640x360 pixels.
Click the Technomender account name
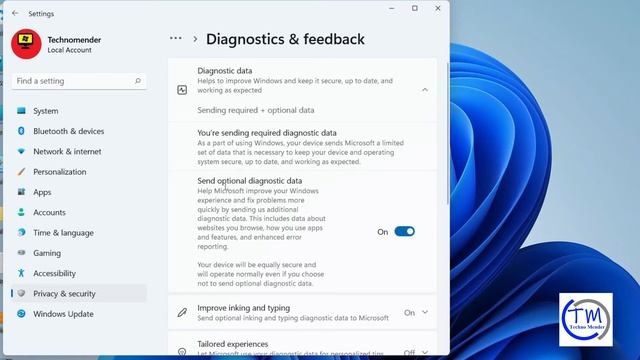(74, 40)
